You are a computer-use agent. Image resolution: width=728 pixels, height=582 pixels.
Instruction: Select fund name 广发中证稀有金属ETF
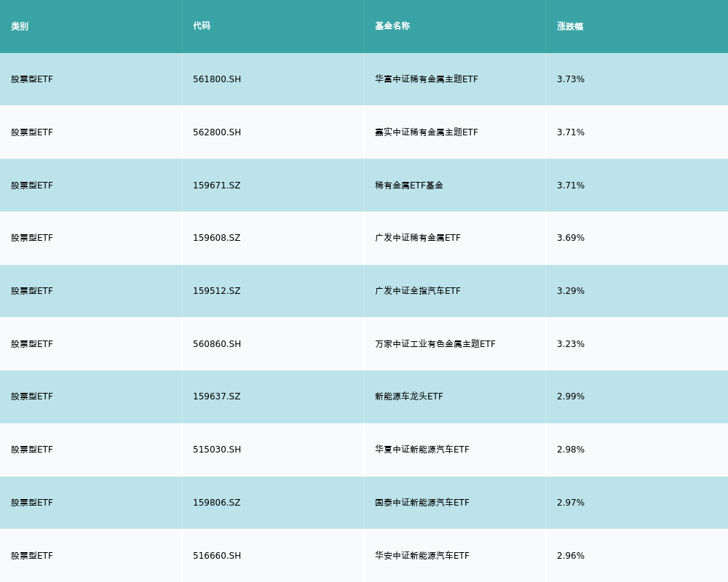(418, 238)
